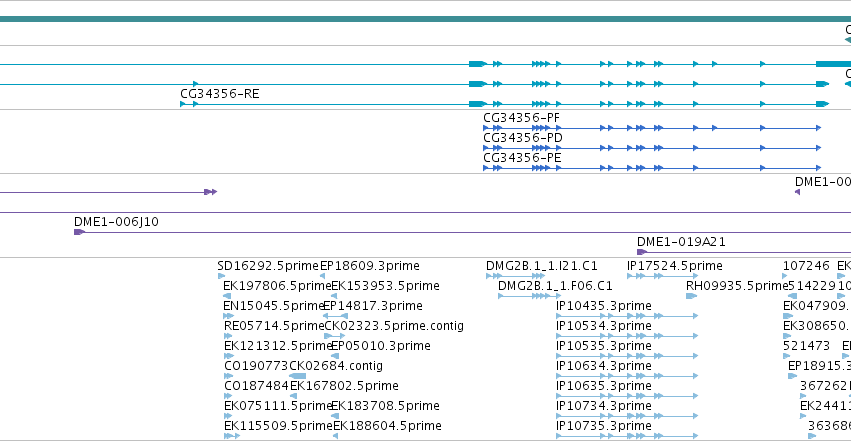Screen dimensions: 851x441
Task: Select the IP10435.3prime EST label
Action: (x=604, y=306)
